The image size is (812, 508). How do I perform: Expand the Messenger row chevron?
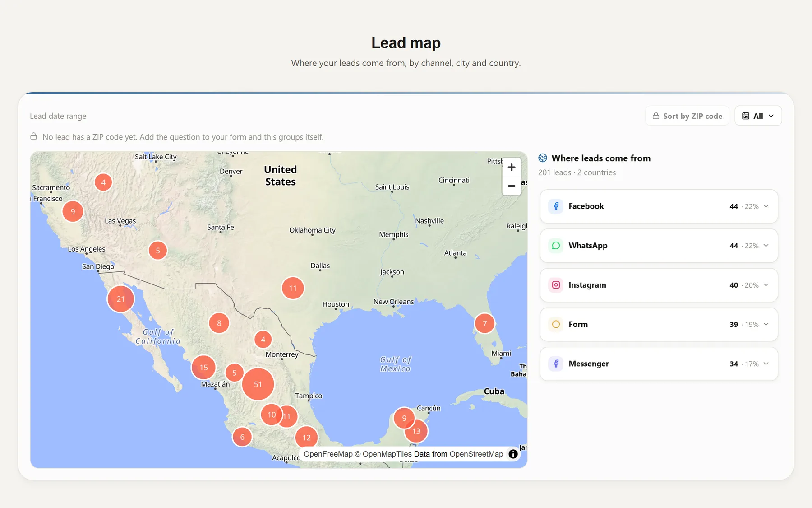coord(766,364)
